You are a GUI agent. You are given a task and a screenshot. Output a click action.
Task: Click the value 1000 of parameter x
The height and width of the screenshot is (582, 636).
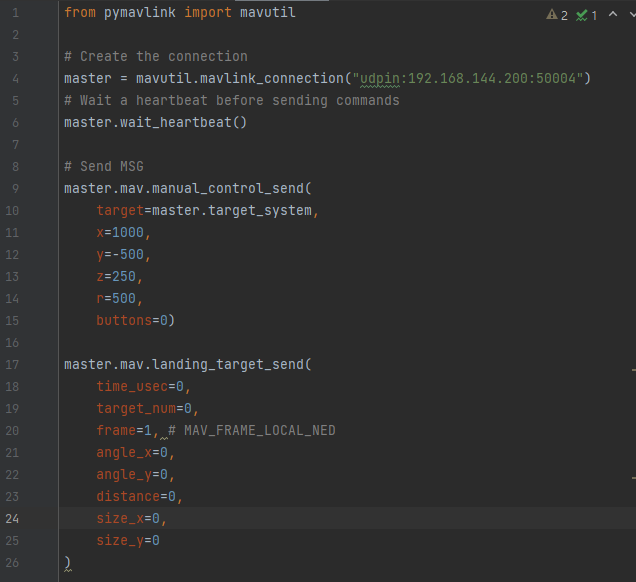[x=128, y=232]
